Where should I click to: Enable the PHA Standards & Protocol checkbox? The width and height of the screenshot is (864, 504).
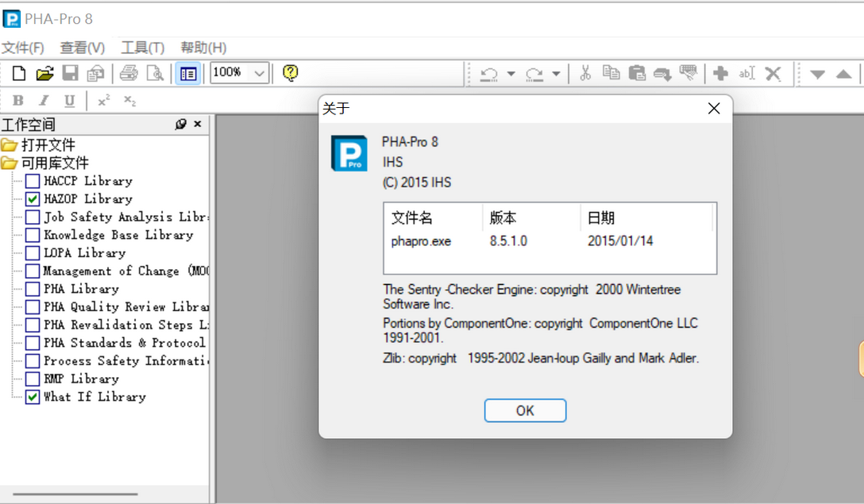pyautogui.click(x=33, y=343)
